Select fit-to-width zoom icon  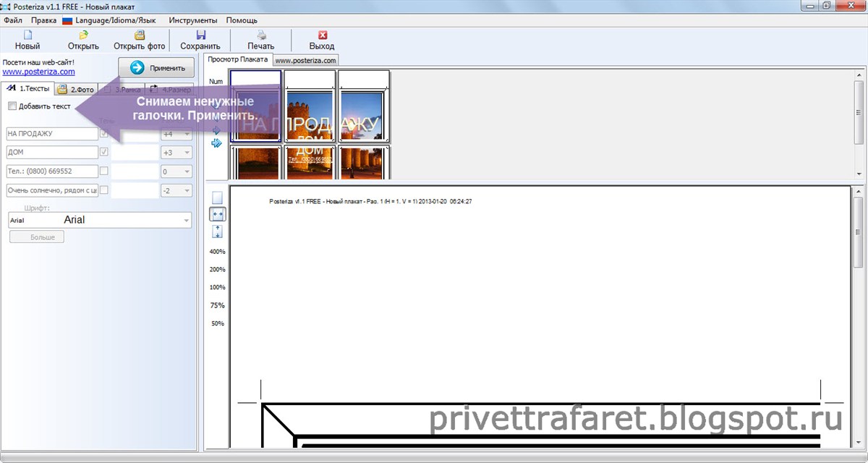217,214
